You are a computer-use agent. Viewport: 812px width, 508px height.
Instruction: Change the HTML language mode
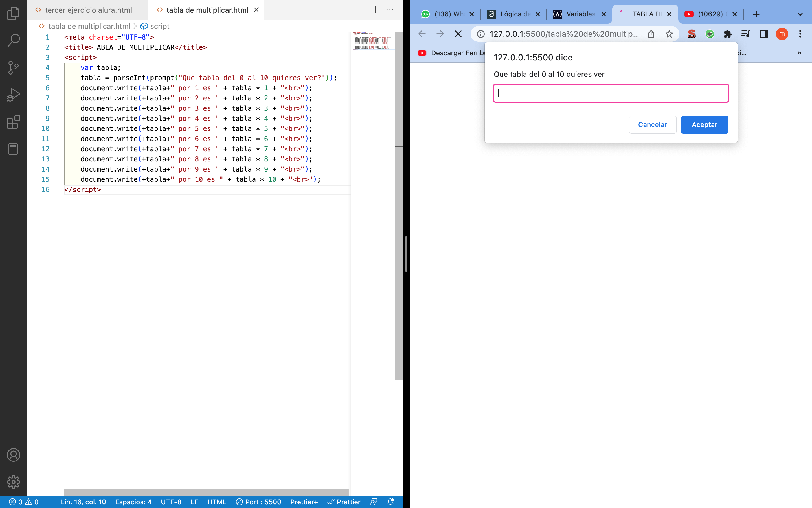click(x=217, y=502)
